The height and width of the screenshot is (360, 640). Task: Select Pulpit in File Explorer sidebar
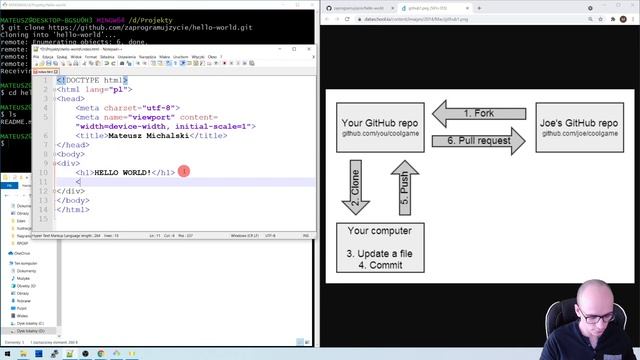coord(19,308)
